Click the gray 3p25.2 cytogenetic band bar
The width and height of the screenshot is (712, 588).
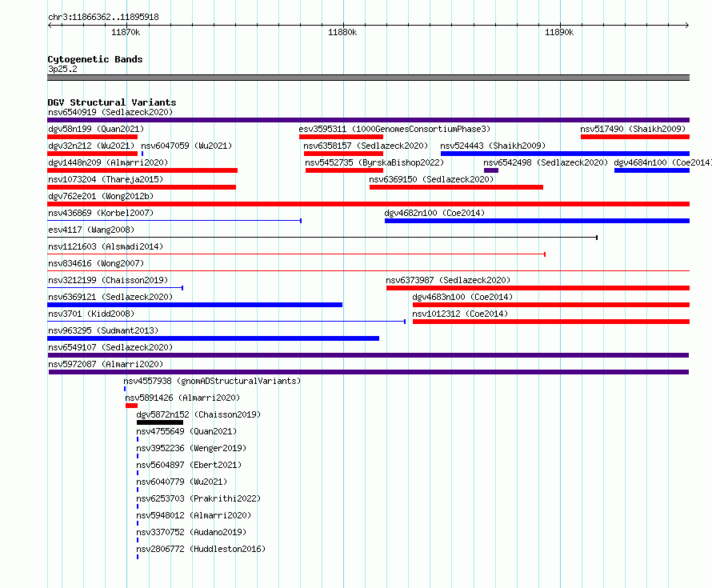point(368,78)
